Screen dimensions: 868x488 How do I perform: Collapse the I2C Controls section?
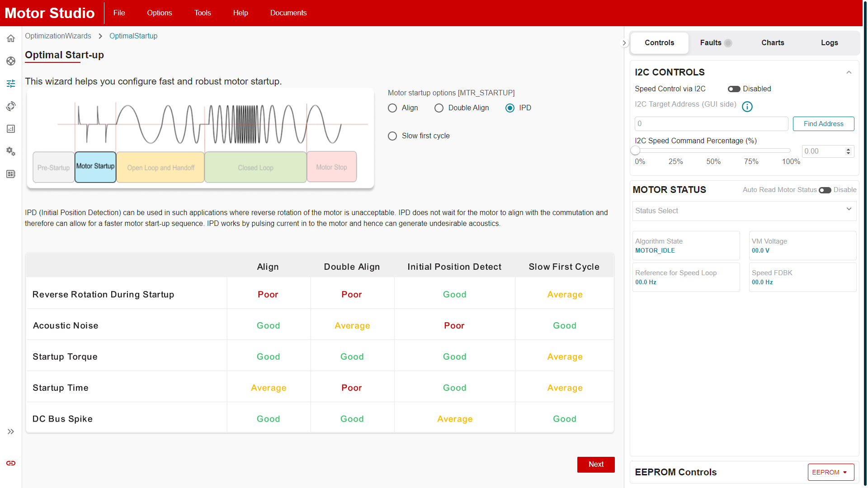(849, 72)
